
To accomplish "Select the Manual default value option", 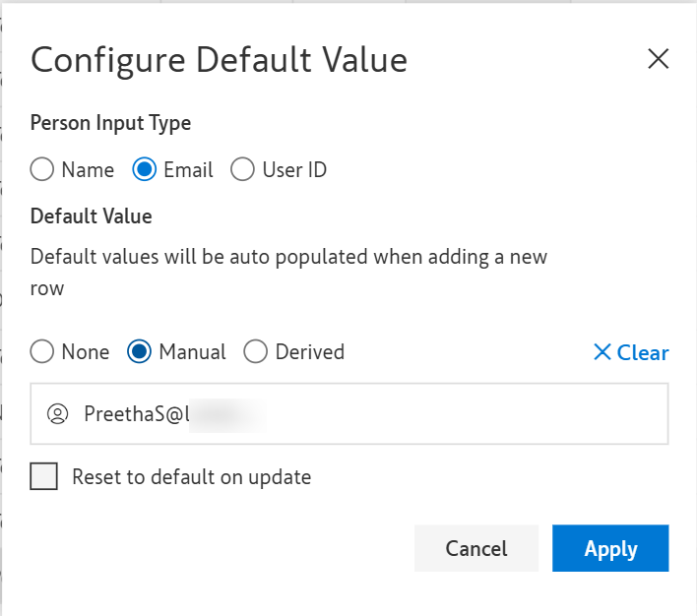I will point(140,352).
